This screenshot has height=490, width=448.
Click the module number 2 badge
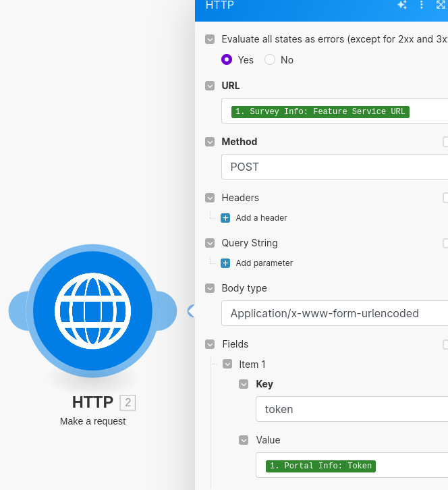(128, 403)
